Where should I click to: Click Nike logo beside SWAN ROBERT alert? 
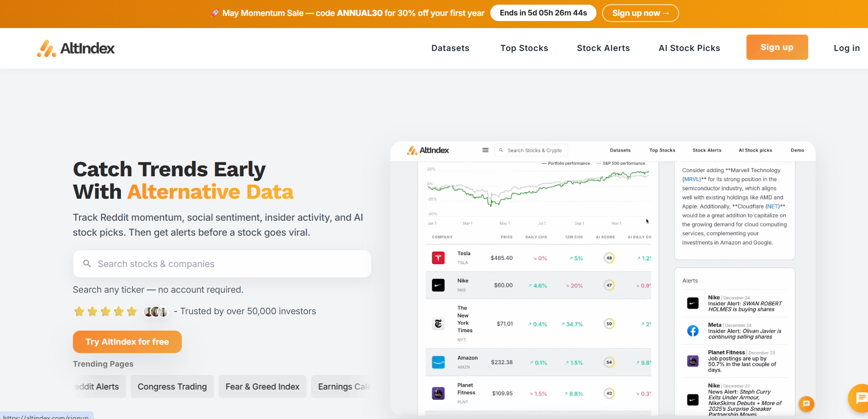pyautogui.click(x=693, y=303)
